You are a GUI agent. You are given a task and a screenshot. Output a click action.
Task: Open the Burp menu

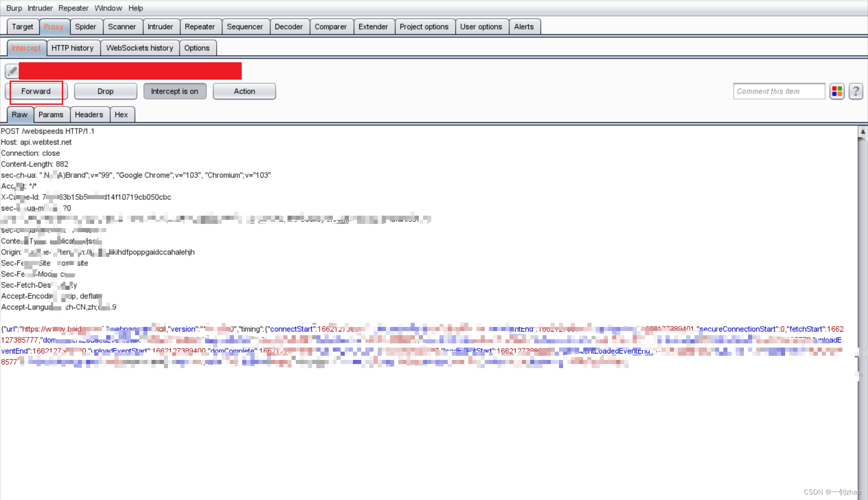[14, 8]
